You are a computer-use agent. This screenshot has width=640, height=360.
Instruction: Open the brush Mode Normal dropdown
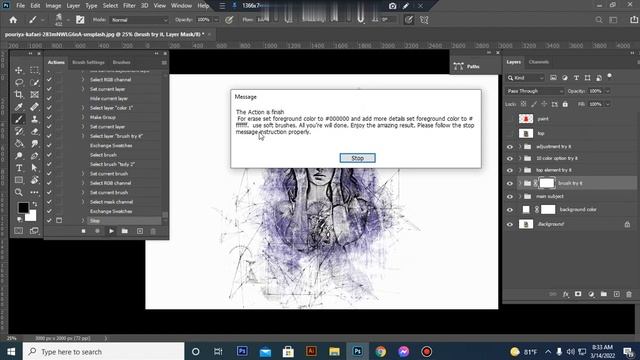(x=139, y=20)
